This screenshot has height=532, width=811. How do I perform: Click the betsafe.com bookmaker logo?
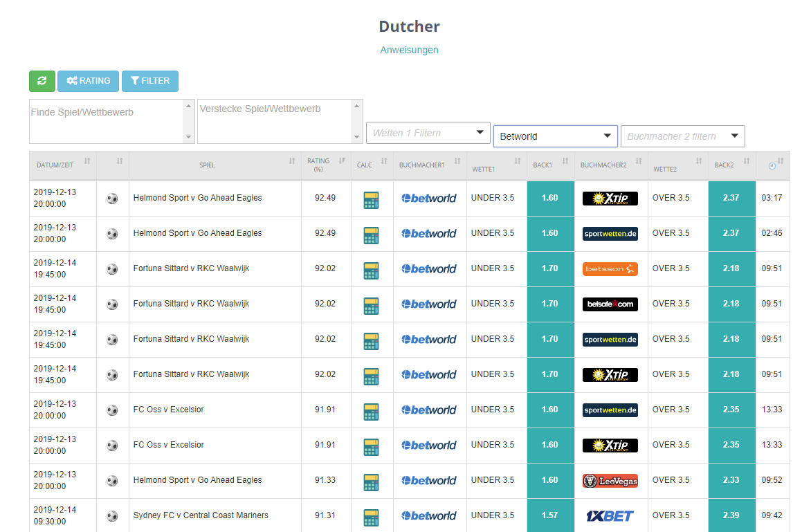click(610, 304)
